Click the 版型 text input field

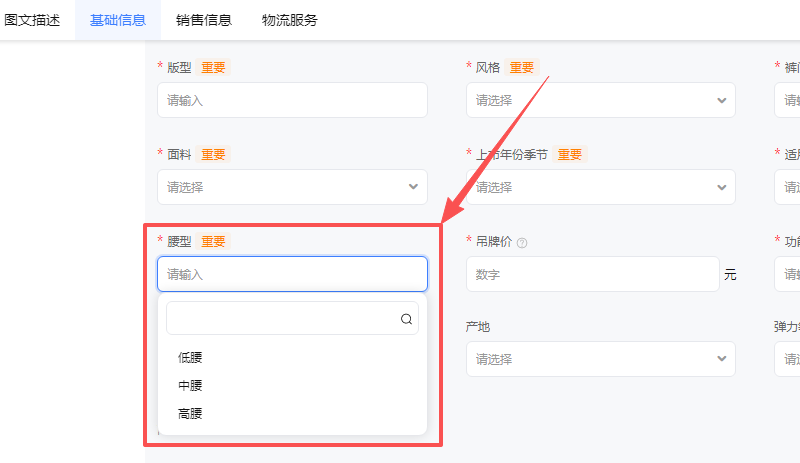[x=292, y=100]
